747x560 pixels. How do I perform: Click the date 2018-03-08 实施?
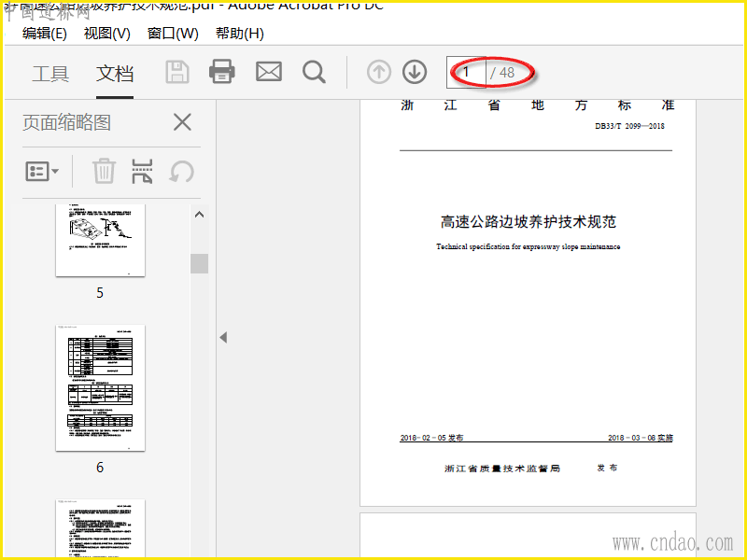641,437
